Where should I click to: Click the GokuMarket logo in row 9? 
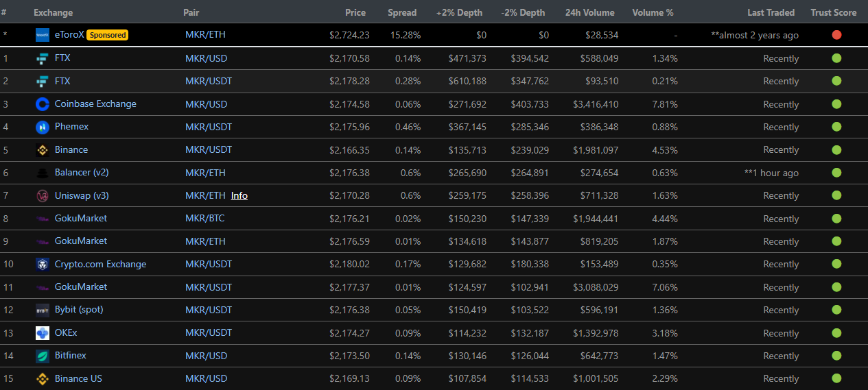[43, 241]
